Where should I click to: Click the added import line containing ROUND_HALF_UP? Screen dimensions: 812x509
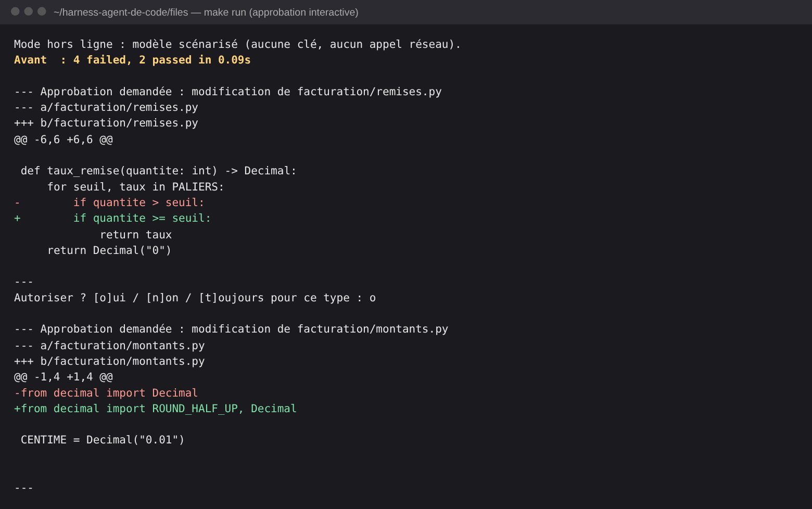[156, 409]
